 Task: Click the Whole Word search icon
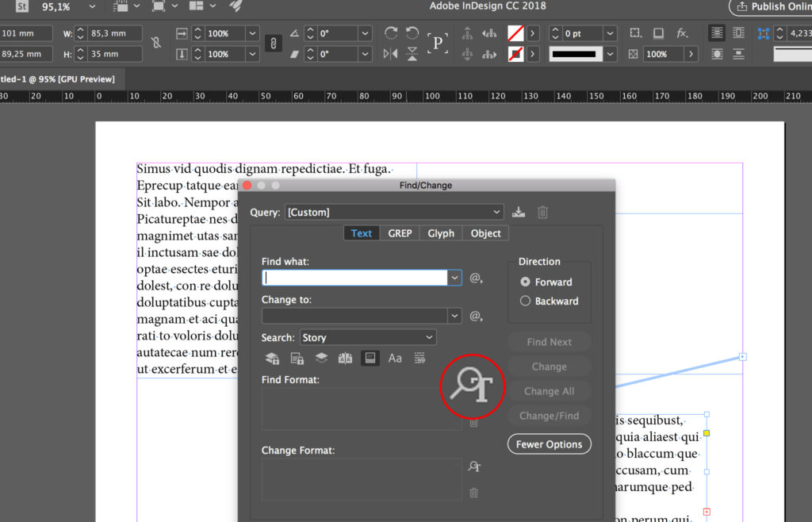[x=419, y=358]
